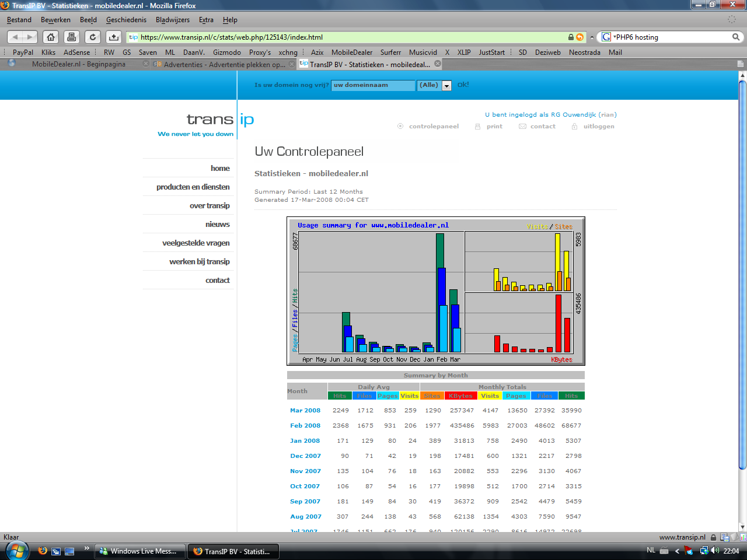Viewport: 747px width, 560px height.
Task: Click the page vertical scrollbar thumb
Action: tap(742, 274)
